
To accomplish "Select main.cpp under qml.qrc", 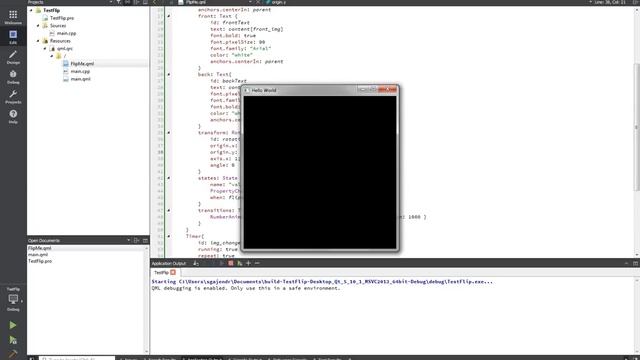I will (80, 71).
